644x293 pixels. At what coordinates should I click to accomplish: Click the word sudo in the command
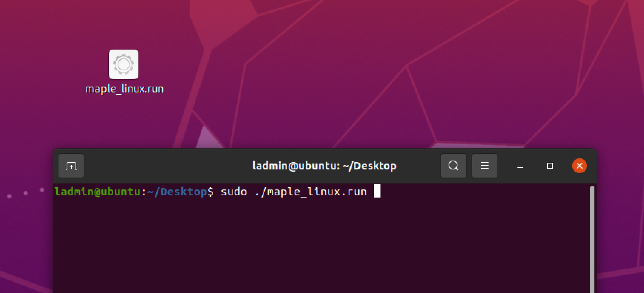coord(234,192)
